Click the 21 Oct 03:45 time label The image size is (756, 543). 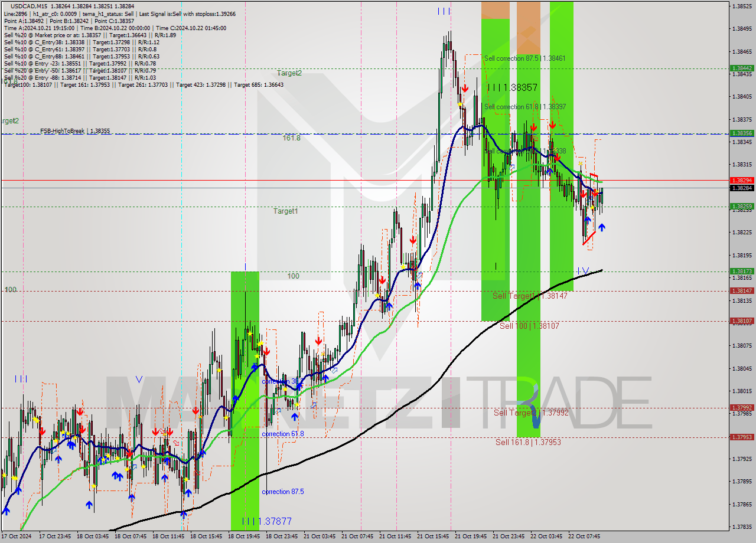[x=320, y=537]
